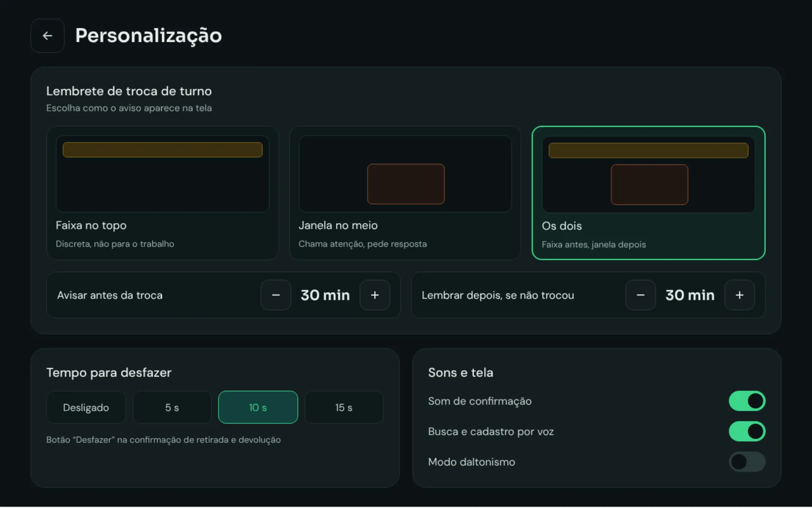
Task: Increase 'Lembrar depois, se não trocou' time
Action: (739, 295)
